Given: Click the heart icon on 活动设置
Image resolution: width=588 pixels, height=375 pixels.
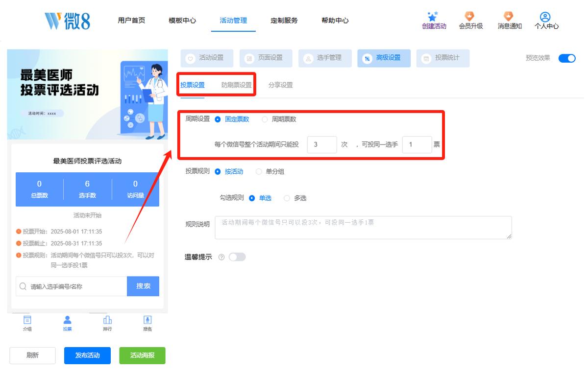Looking at the screenshot, I should 191,58.
